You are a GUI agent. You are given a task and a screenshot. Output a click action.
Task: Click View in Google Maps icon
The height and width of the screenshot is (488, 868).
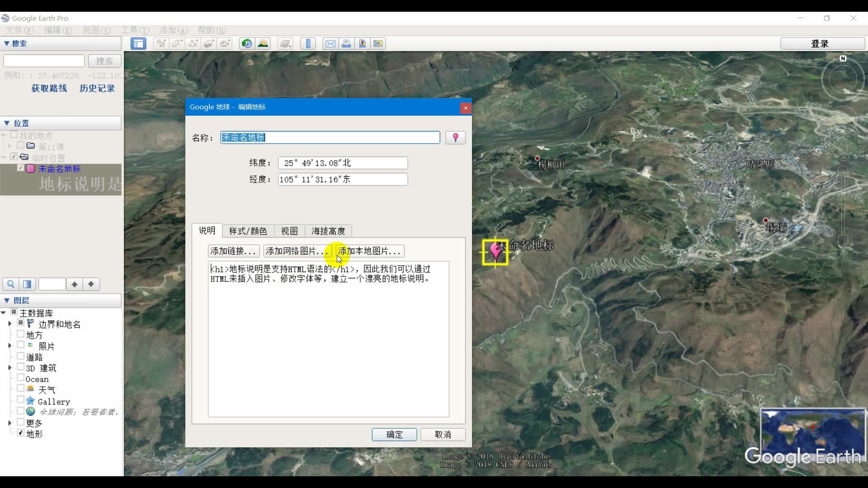pos(378,43)
